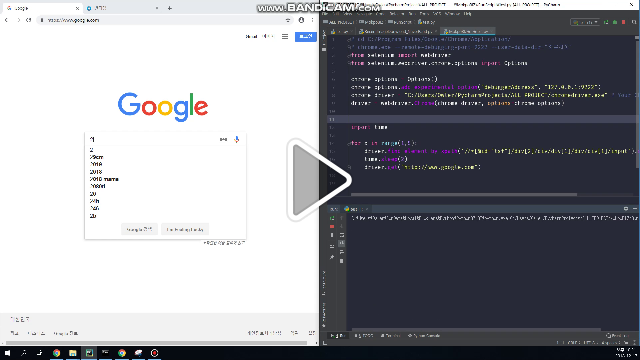Open the Terminal tool window tab
The image size is (640, 360).
coord(391,336)
